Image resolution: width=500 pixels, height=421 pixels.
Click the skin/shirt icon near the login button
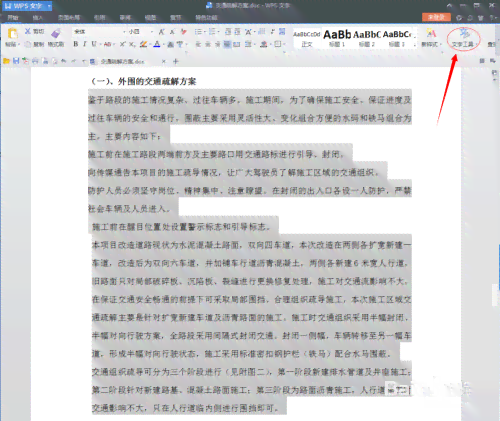point(480,18)
